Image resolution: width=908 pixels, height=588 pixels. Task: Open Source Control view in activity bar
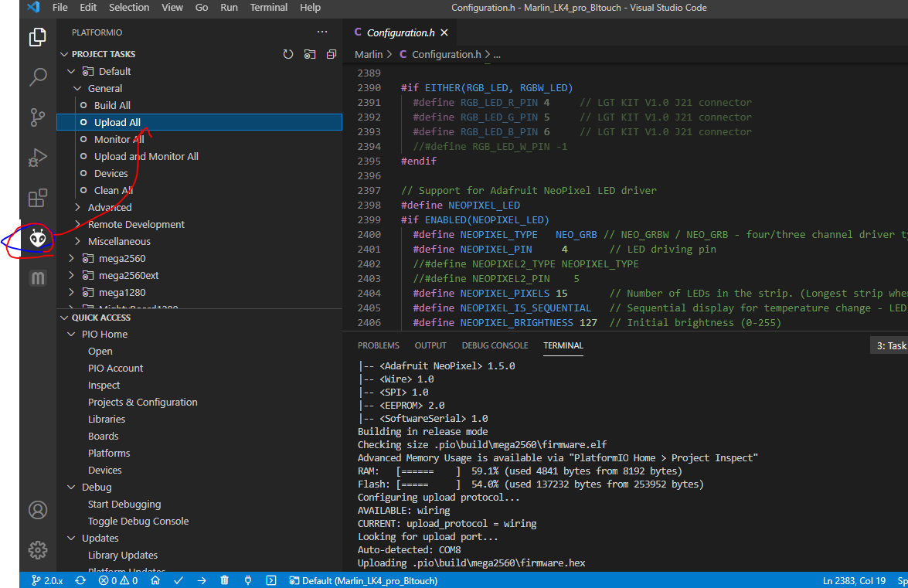(x=38, y=117)
